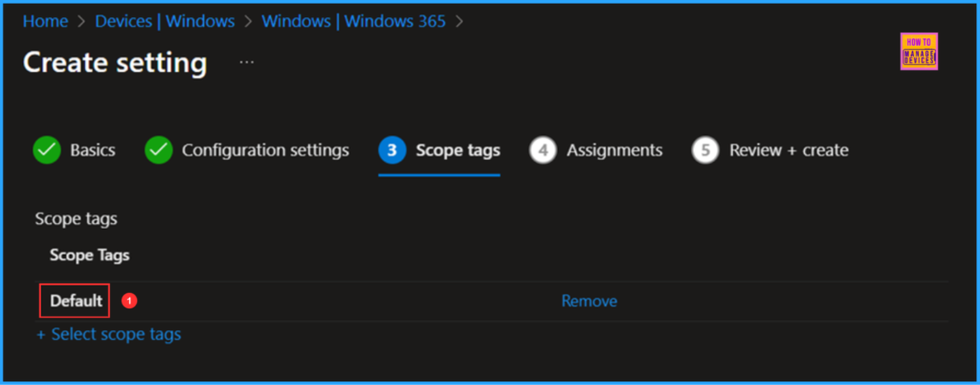
Task: Click step 4 circle icon
Action: click(543, 150)
